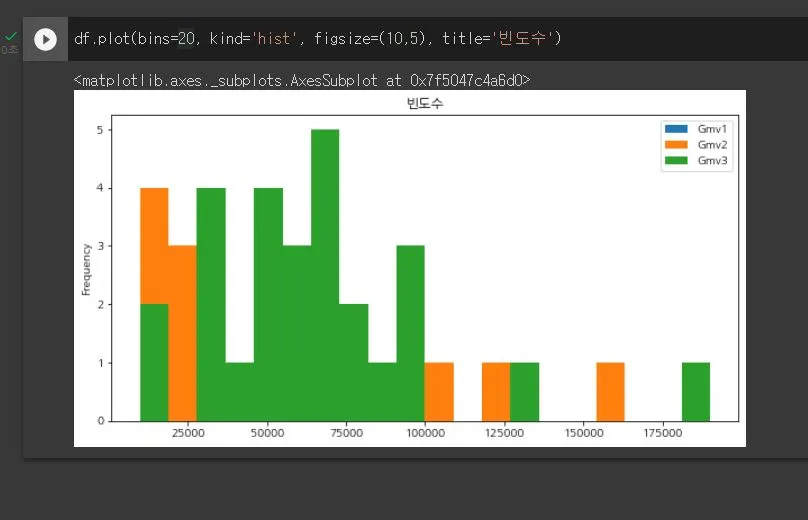This screenshot has height=520, width=808.
Task: Click the 150000 x-axis tick label
Action: (584, 433)
